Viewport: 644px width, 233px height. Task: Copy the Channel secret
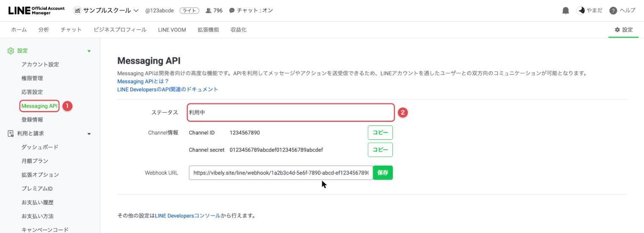click(x=380, y=150)
